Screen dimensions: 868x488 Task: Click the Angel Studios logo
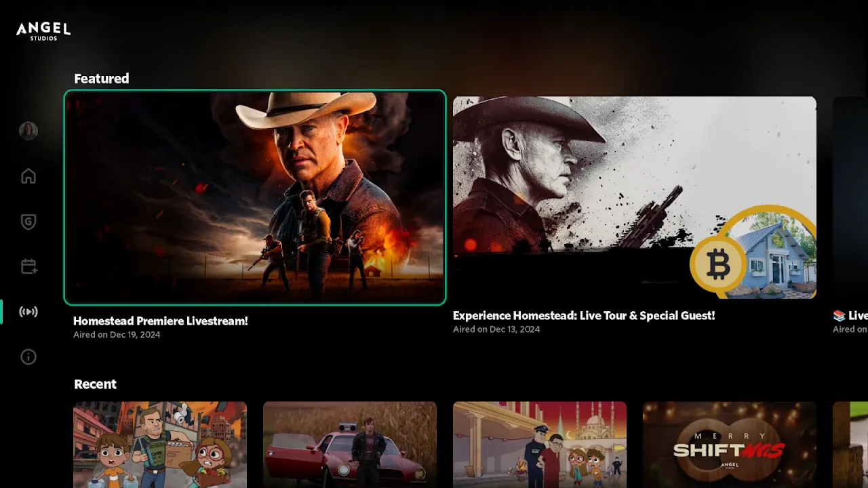43,30
